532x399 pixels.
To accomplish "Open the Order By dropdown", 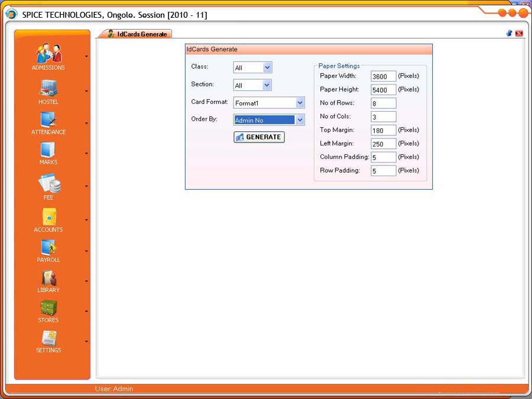I will [x=300, y=120].
